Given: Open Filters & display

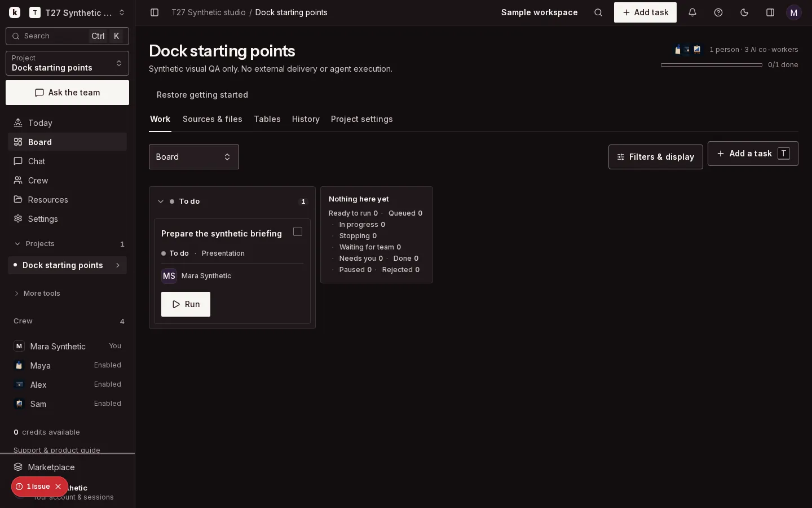Looking at the screenshot, I should [x=656, y=157].
